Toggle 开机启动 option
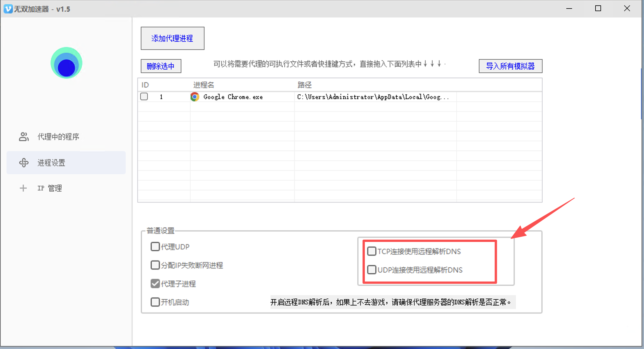 (x=155, y=302)
